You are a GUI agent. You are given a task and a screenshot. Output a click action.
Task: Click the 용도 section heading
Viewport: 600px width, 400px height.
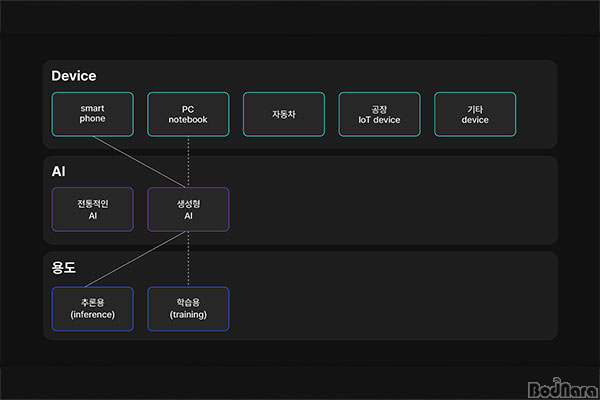(x=63, y=268)
